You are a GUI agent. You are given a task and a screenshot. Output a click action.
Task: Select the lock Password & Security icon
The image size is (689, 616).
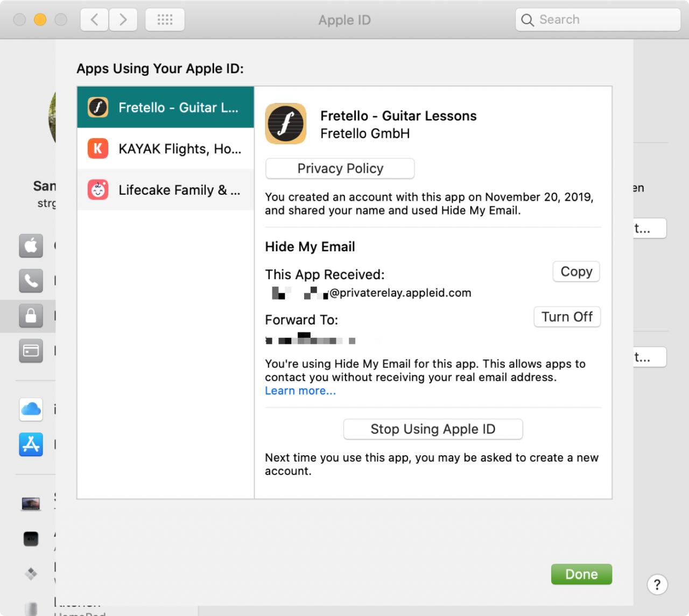(31, 316)
